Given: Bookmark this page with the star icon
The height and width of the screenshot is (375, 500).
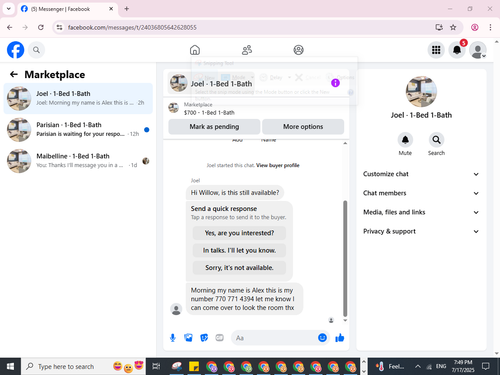Looking at the screenshot, I should 453,27.
